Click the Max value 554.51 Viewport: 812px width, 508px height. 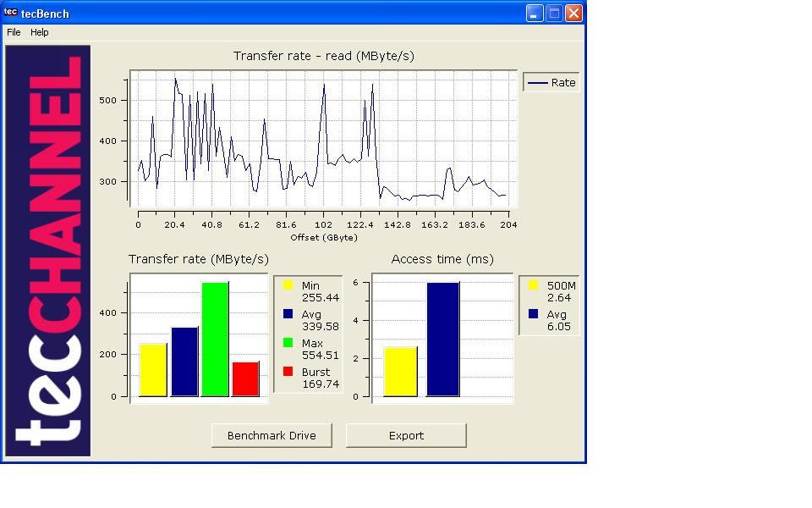321,355
